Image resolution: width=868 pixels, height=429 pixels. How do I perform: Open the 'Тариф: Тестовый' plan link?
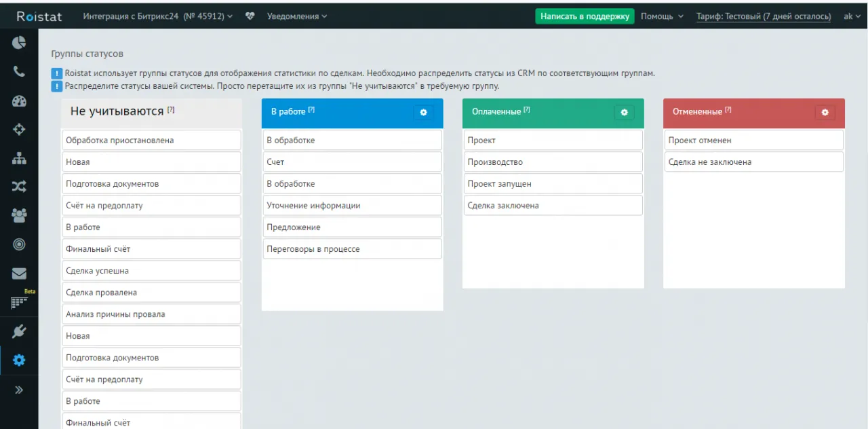764,16
